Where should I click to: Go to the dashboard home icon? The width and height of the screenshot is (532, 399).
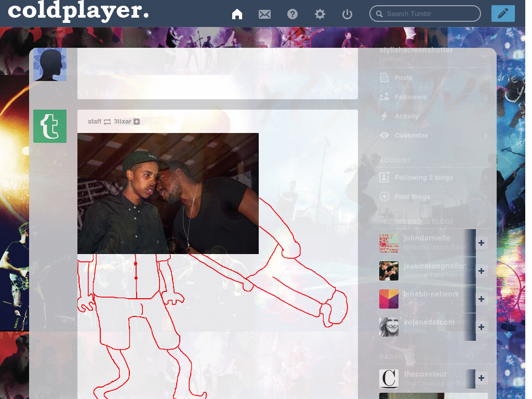pos(237,14)
